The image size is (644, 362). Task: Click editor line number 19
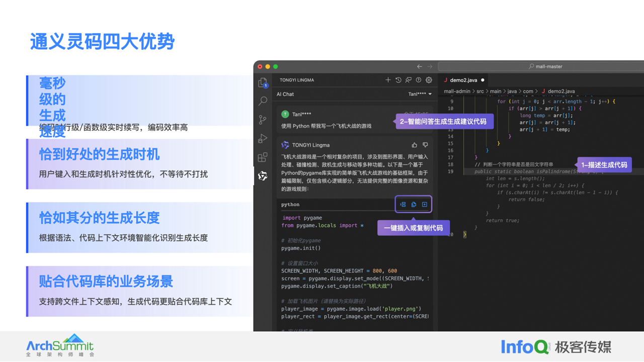click(450, 171)
